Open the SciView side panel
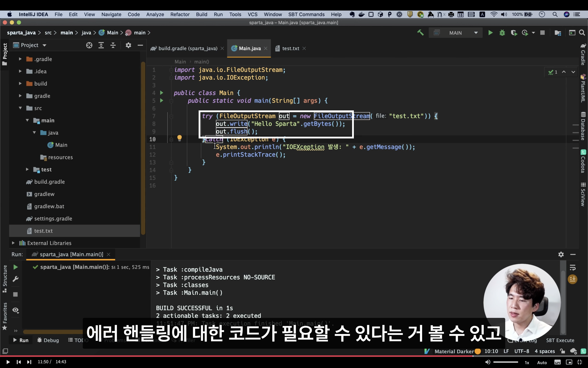Viewport: 588px width, 368px height. pos(583,194)
